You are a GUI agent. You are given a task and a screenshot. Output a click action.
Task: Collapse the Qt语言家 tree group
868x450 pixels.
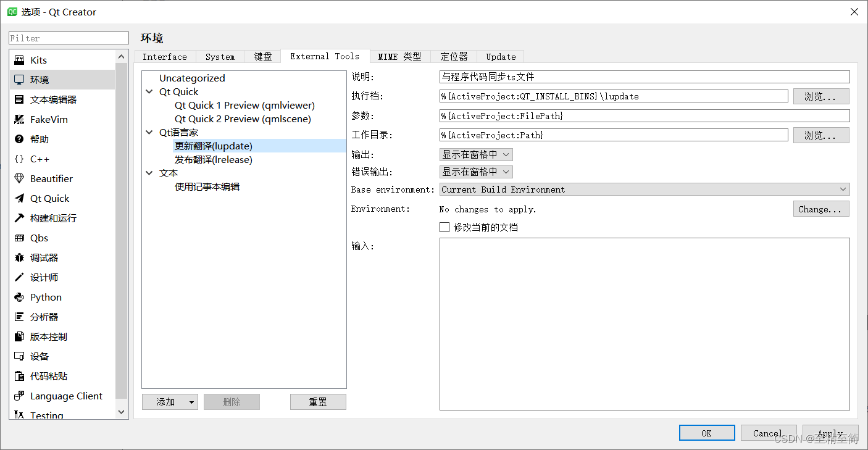(x=149, y=132)
